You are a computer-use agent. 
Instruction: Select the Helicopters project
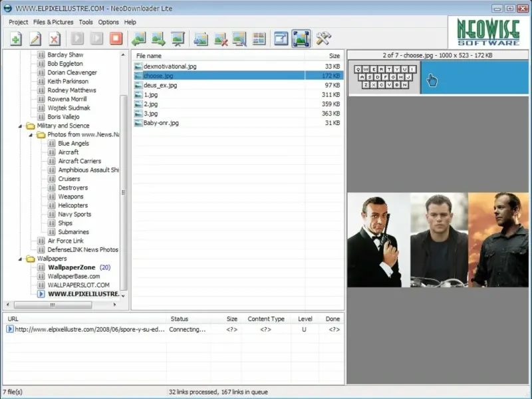pyautogui.click(x=73, y=205)
